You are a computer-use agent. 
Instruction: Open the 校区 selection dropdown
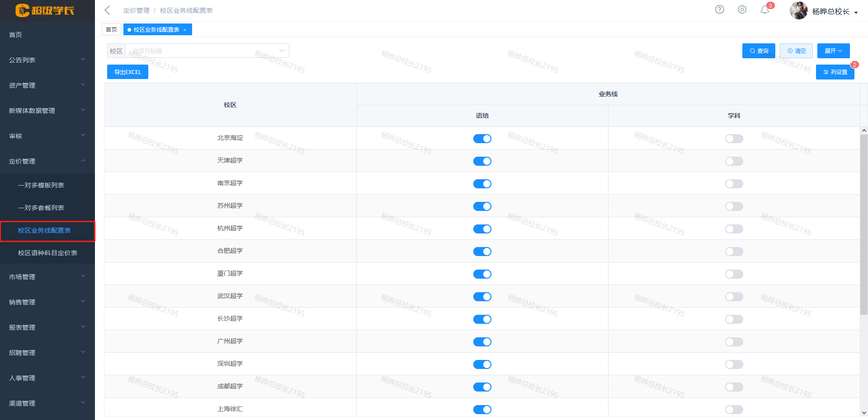[207, 51]
